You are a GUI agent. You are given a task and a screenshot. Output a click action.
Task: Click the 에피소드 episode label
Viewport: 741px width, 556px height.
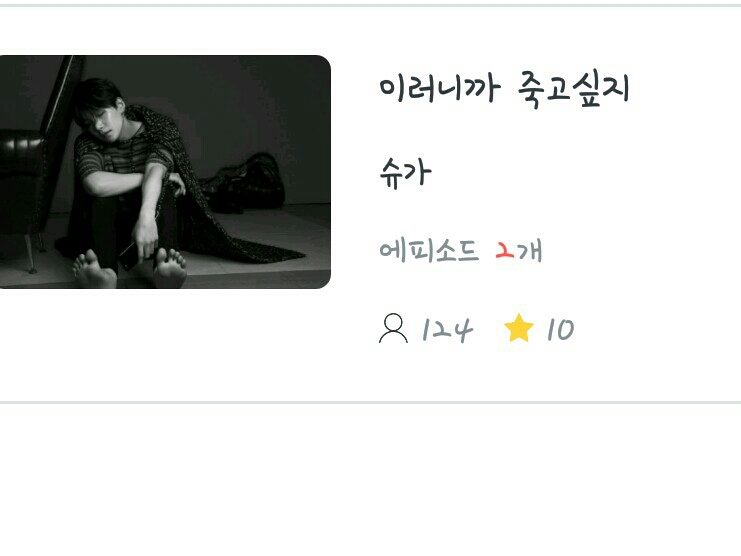point(429,251)
